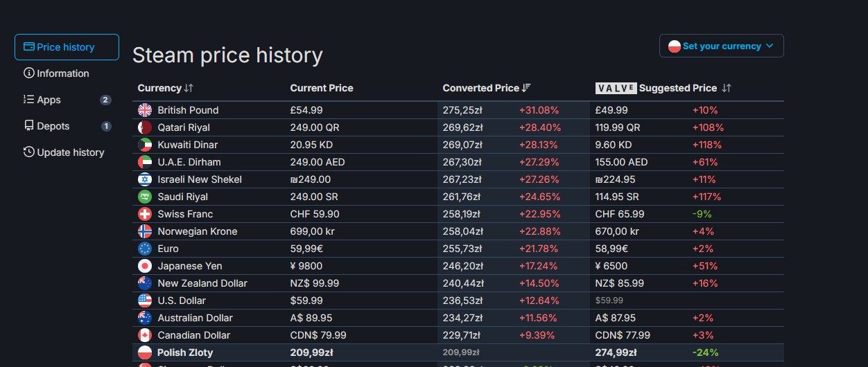This screenshot has height=367, width=868.
Task: Click the wallet icon beside Price history
Action: 29,47
